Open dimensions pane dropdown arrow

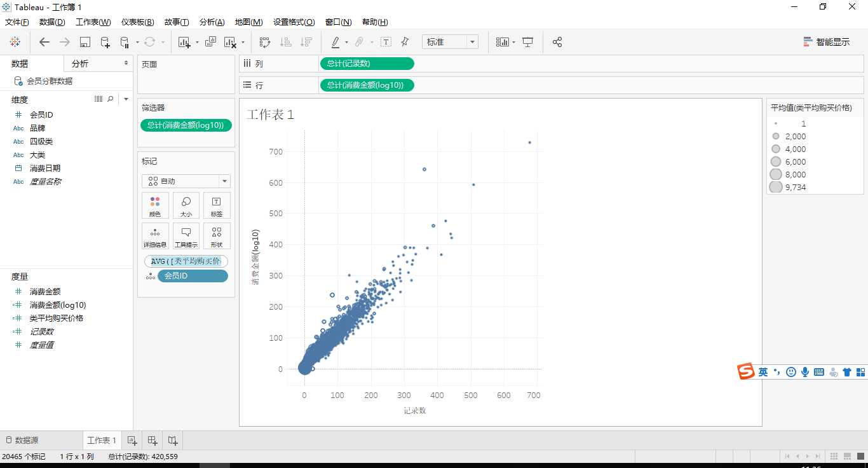126,99
